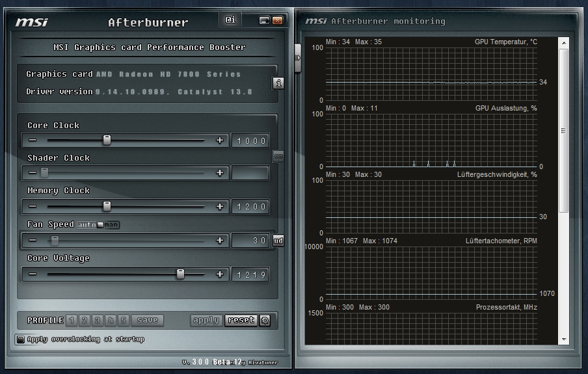
Task: Click driver version '9.14.10.0989, Catalyst 13.8'
Action: coord(174,92)
